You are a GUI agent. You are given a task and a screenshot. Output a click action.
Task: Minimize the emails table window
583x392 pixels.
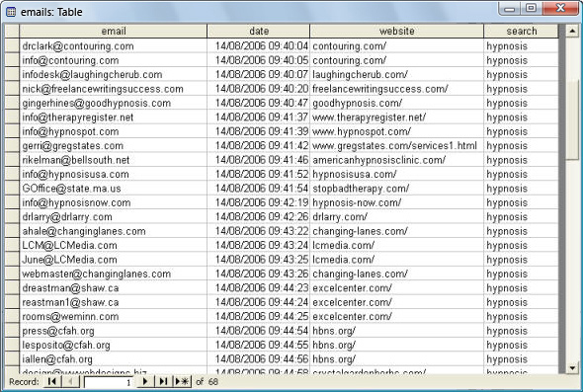coord(509,9)
